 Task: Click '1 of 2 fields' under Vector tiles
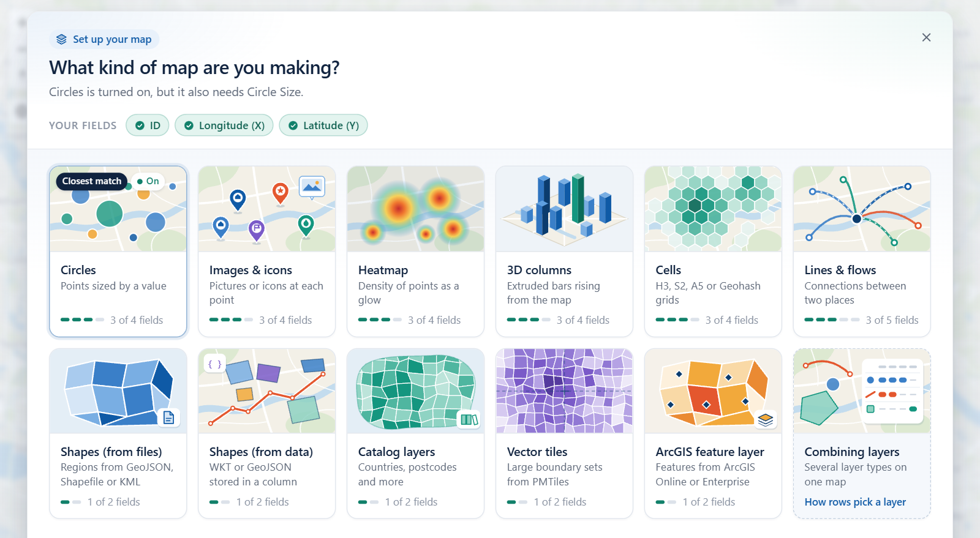tap(560, 502)
